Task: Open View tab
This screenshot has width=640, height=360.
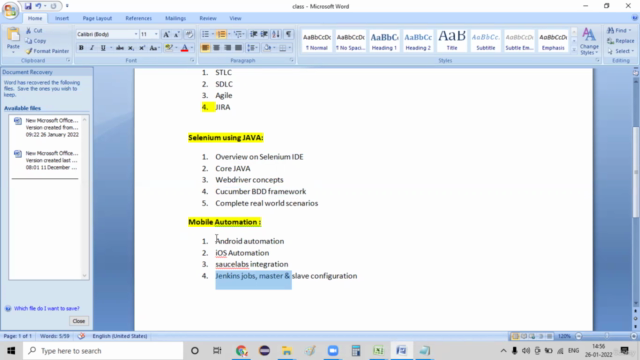Action: pyautogui.click(x=235, y=18)
